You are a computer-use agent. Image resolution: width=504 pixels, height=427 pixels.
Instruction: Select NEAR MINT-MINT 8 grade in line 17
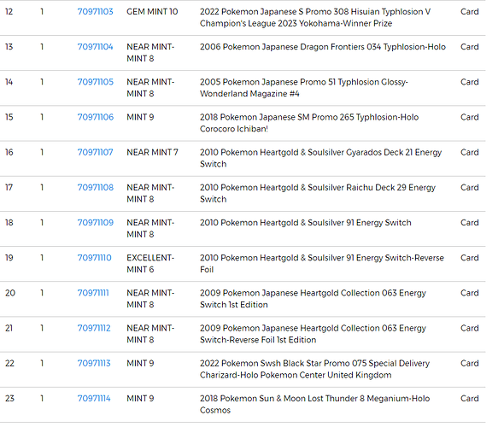(x=150, y=193)
